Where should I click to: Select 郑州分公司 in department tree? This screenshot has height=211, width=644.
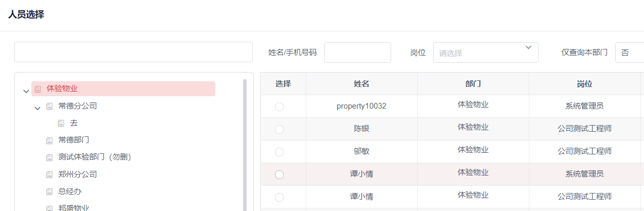tap(78, 174)
